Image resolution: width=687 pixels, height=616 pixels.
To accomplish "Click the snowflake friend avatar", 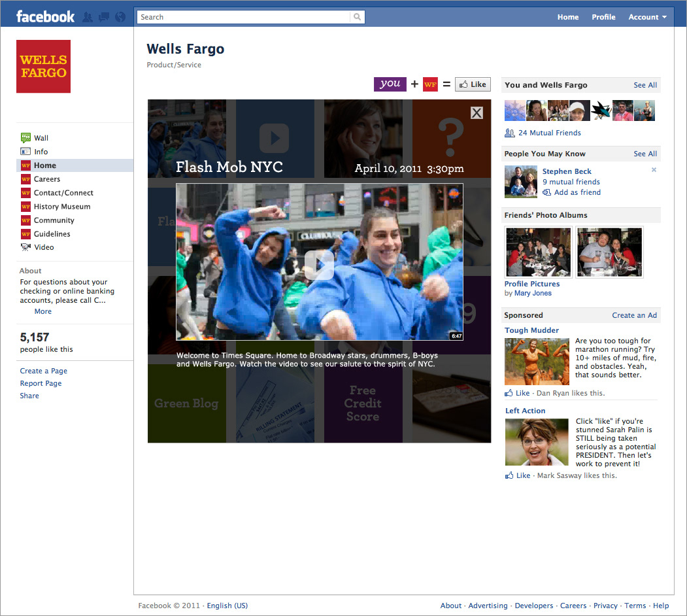I will point(515,111).
